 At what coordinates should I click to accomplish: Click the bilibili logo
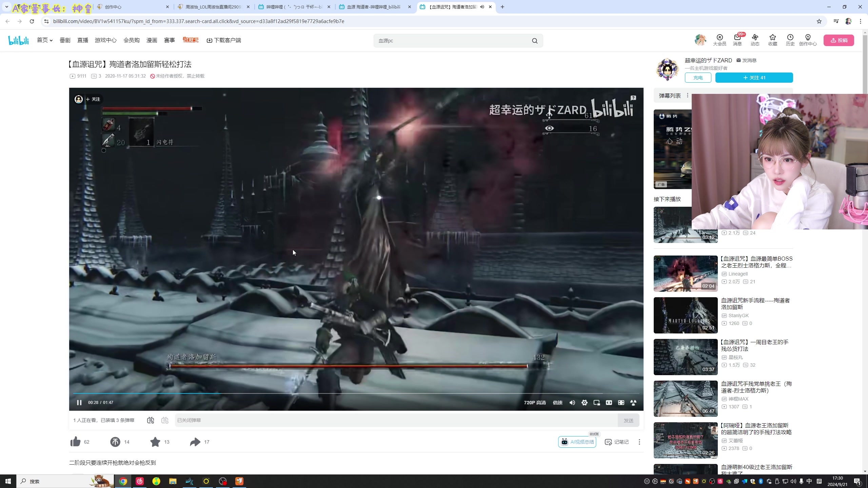(19, 40)
